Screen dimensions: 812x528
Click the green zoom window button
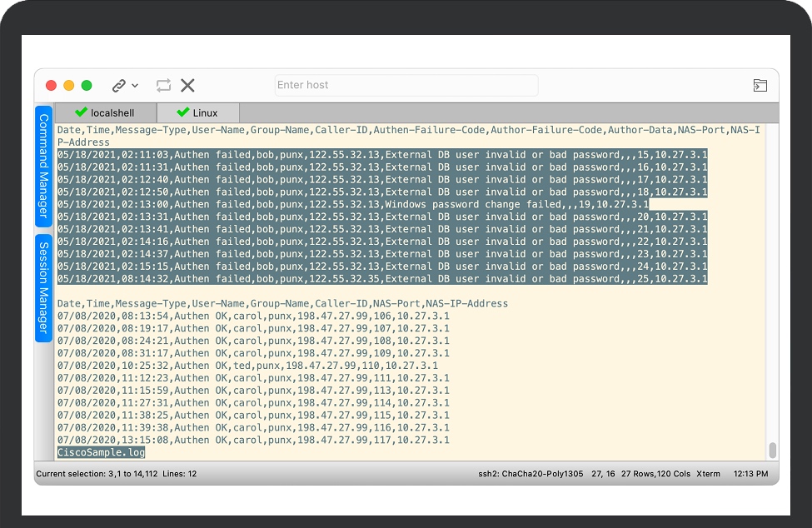point(87,85)
